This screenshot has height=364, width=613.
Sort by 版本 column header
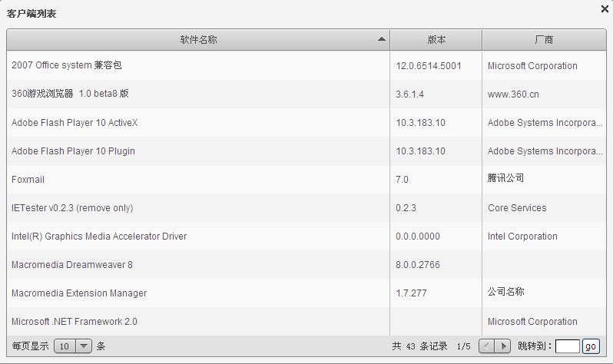coord(436,39)
